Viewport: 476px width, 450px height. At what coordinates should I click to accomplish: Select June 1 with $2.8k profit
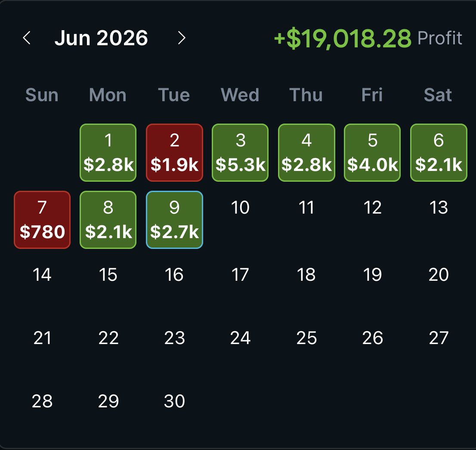(x=108, y=153)
